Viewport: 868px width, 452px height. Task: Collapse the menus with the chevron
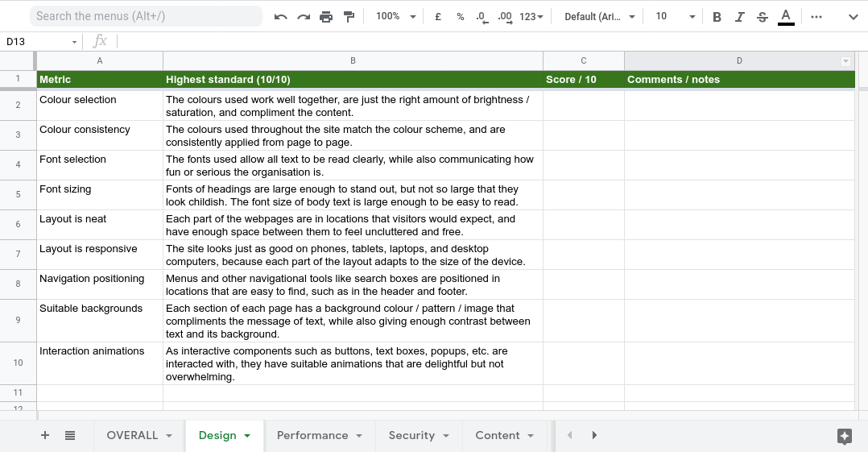pyautogui.click(x=853, y=17)
